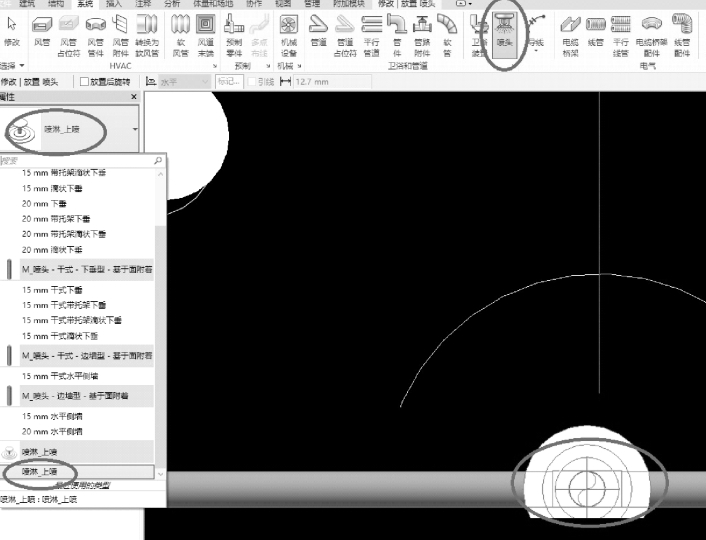Click the type list scroll up arrow

click(x=160, y=174)
